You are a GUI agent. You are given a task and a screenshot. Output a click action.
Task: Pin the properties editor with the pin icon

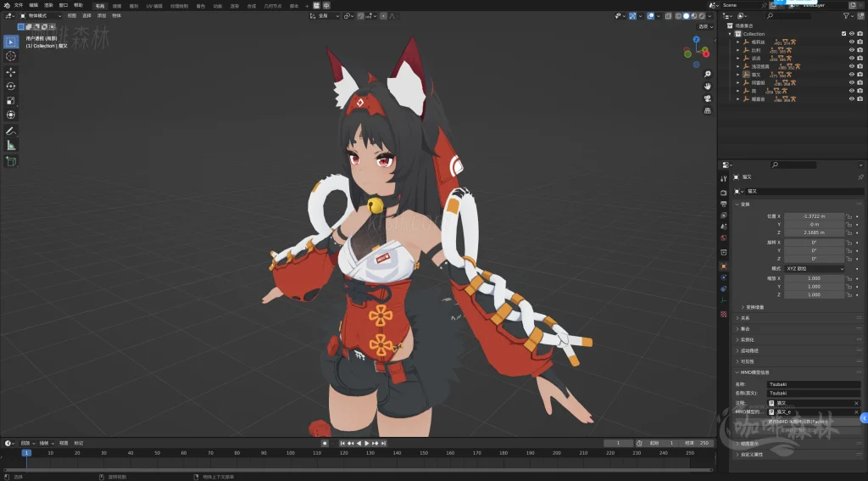click(x=860, y=176)
